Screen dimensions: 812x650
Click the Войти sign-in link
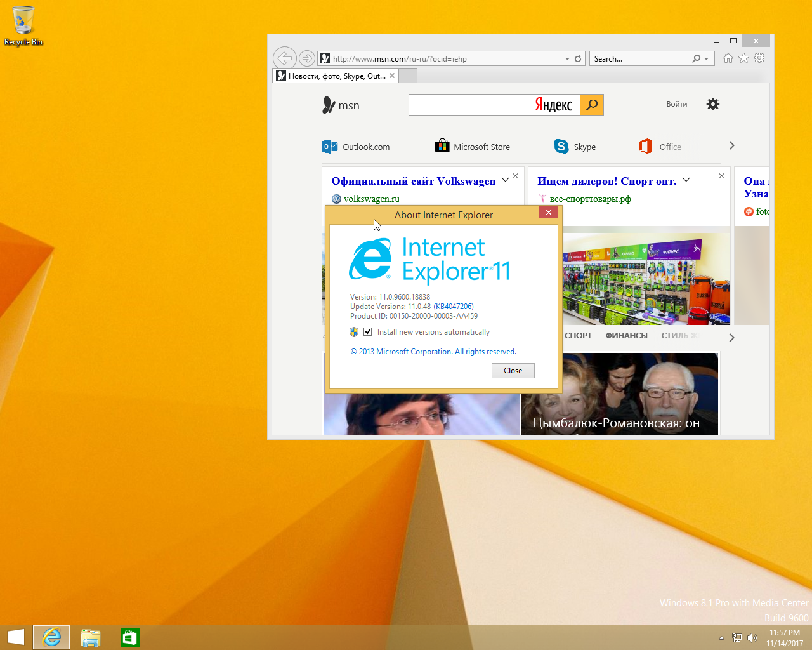click(676, 104)
